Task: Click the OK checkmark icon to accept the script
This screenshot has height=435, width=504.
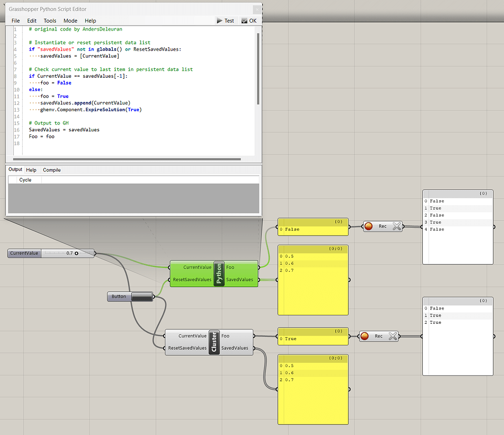Action: (245, 21)
